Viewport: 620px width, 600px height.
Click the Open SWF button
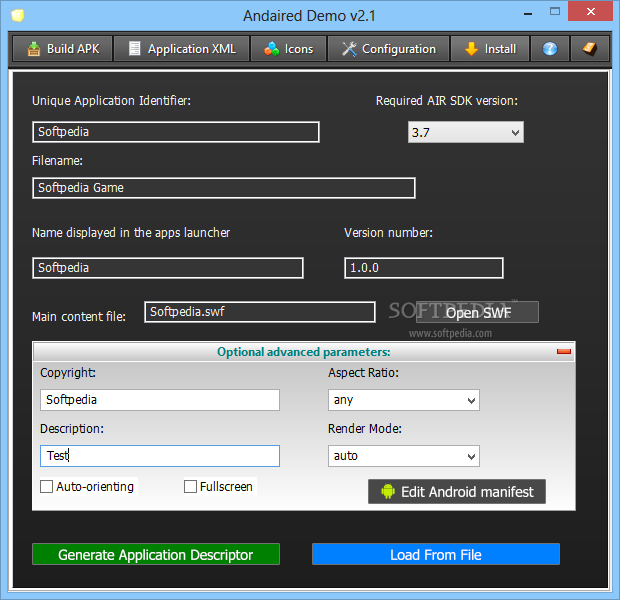coord(477,312)
